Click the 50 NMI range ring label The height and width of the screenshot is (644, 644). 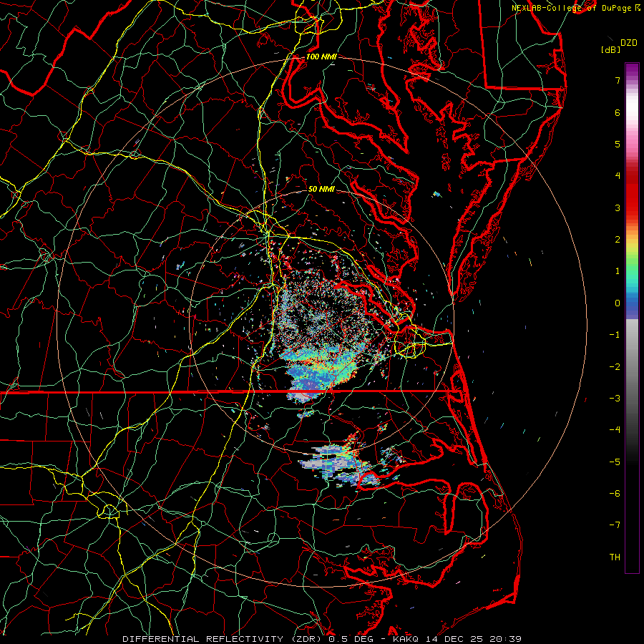click(x=321, y=189)
